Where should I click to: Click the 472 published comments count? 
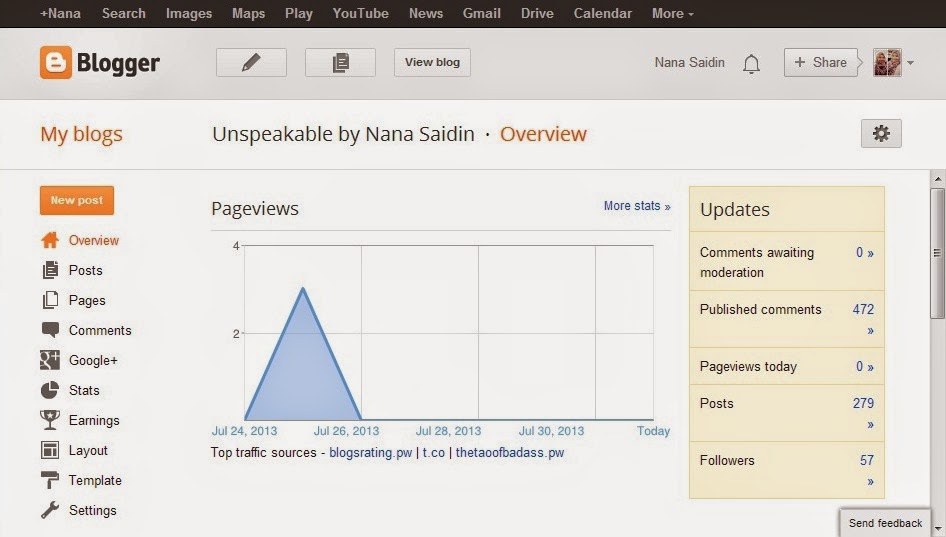863,310
